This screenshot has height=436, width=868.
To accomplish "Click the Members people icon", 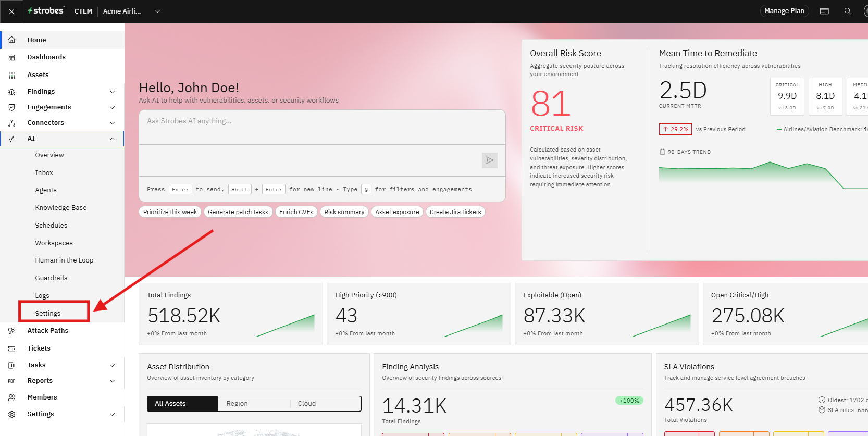I will click(x=11, y=397).
